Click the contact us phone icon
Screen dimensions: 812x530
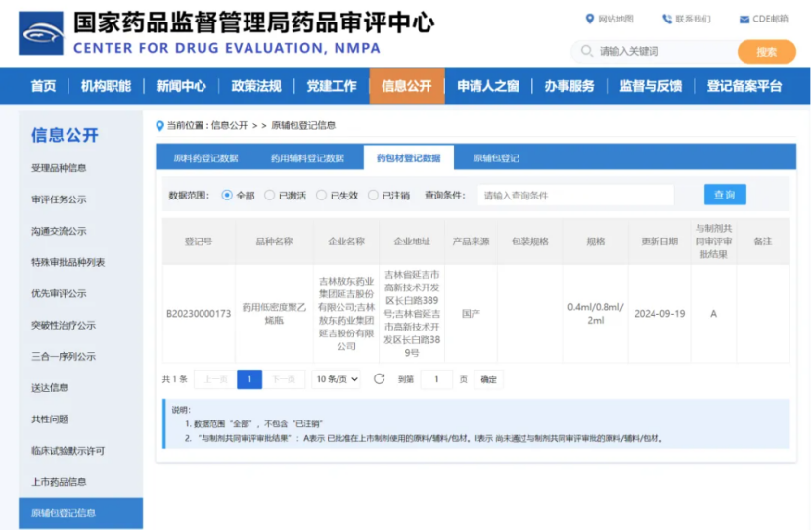coord(667,19)
